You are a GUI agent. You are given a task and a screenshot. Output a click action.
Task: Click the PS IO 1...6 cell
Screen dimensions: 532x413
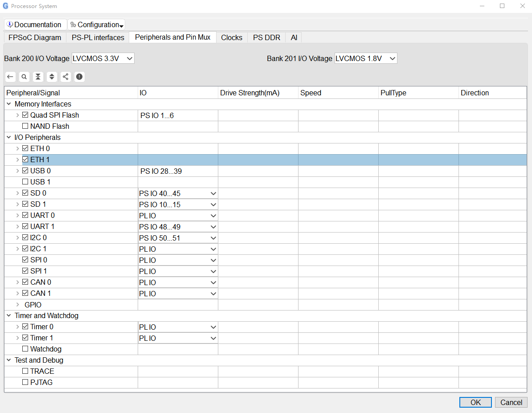tap(178, 115)
